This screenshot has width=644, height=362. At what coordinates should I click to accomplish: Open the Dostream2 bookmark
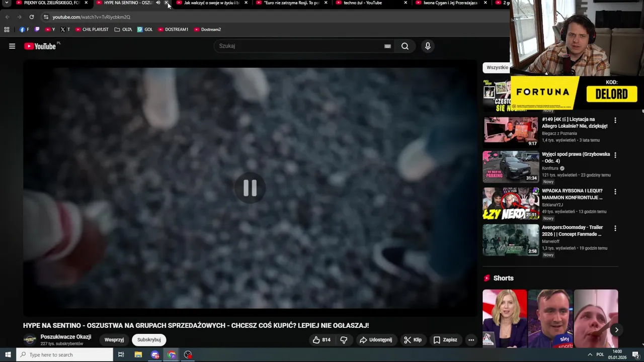click(x=207, y=30)
